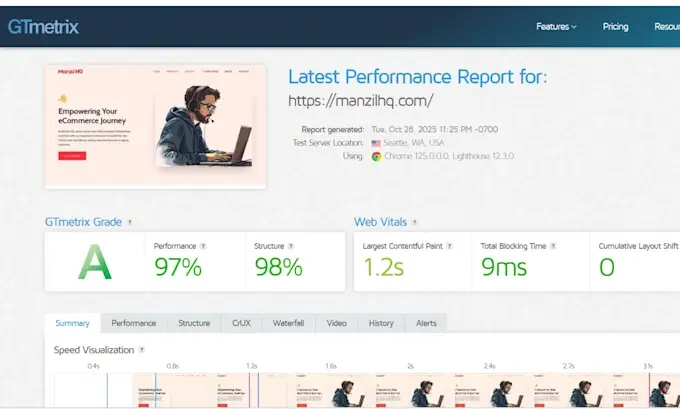Click the 1.2s filmstrip frame
This screenshot has height=409, width=680.
pos(252,390)
